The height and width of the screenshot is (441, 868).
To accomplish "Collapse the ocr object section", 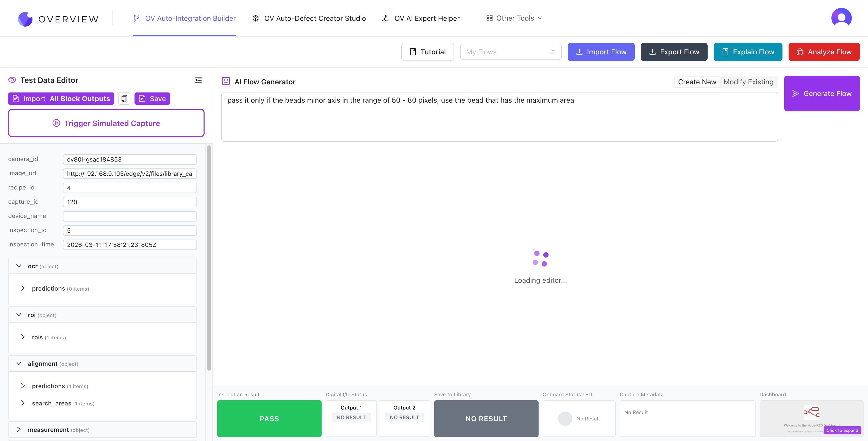I will [19, 266].
